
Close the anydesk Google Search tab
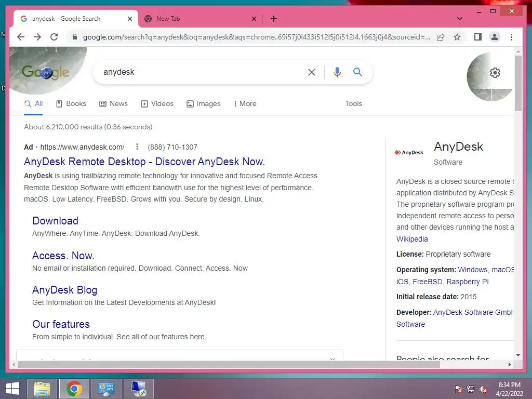click(129, 19)
